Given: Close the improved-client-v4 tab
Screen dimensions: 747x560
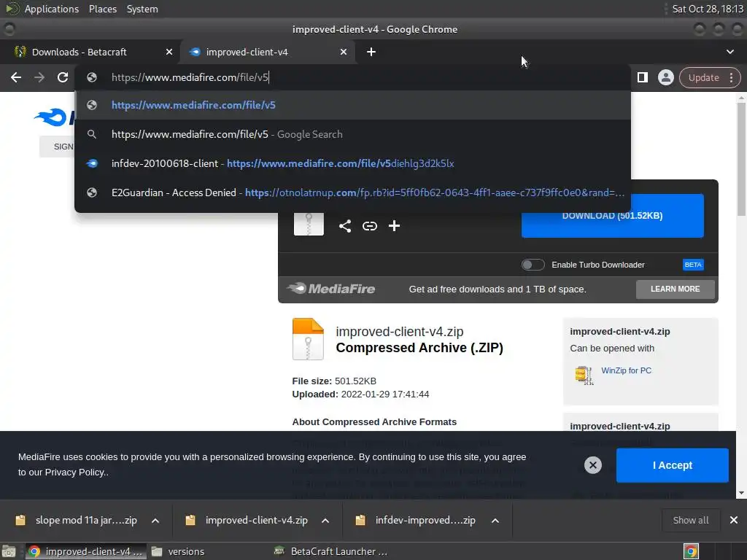Looking at the screenshot, I should (344, 52).
